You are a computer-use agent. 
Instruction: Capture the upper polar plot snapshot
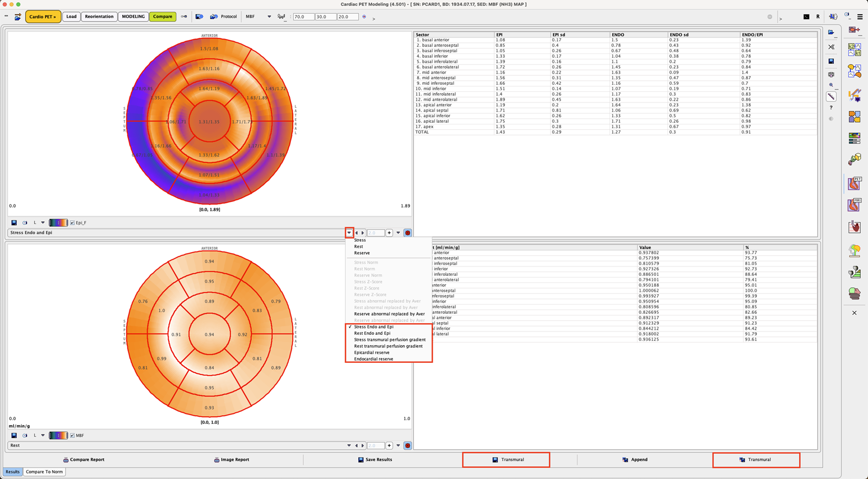click(x=25, y=223)
